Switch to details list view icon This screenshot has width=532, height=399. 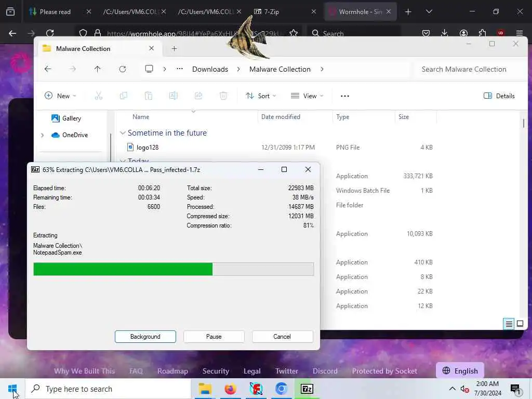click(509, 324)
